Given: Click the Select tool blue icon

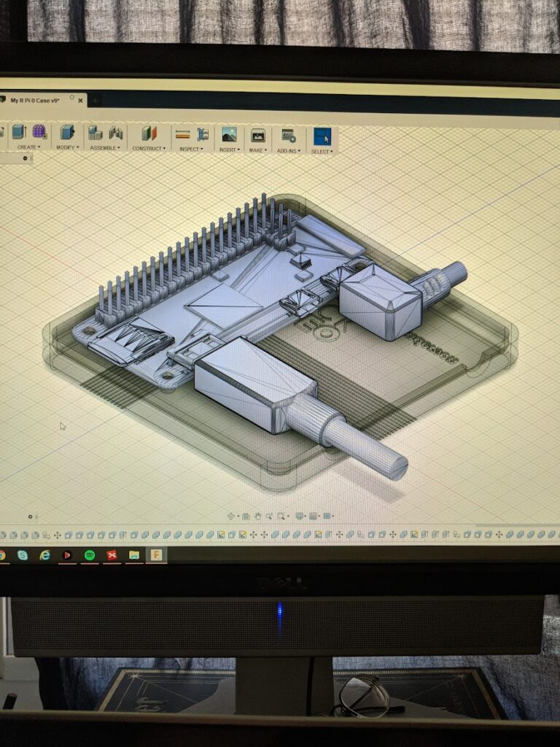Looking at the screenshot, I should (x=322, y=137).
